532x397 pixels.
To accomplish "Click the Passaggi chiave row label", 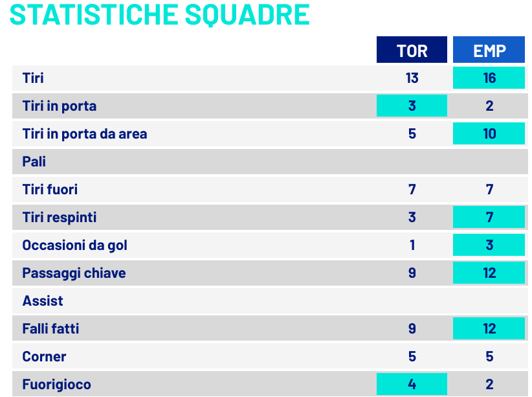I will click(74, 273).
